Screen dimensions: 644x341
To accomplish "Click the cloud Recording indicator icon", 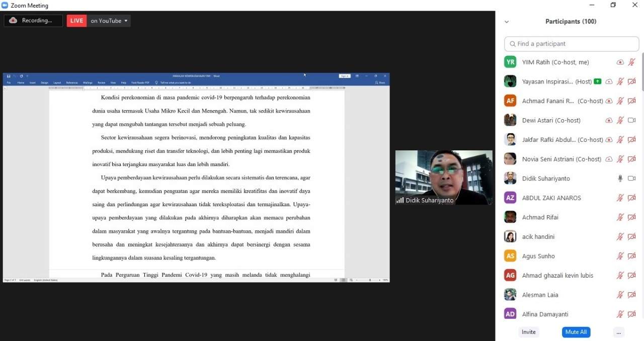I will [13, 21].
